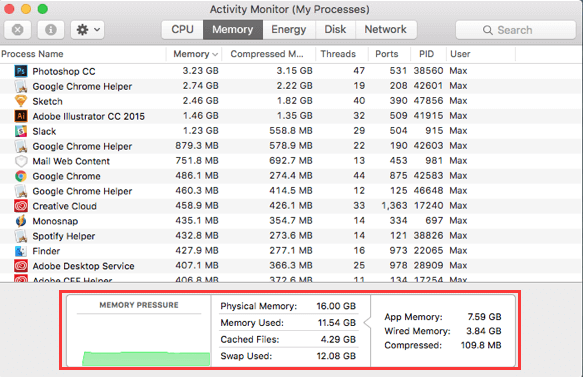Click the Adobe Desktop Service icon
The image size is (583, 377).
tap(21, 266)
